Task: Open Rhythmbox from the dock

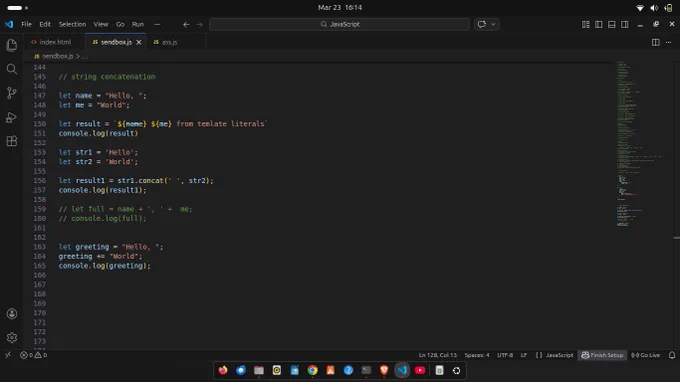Action: [x=277, y=370]
